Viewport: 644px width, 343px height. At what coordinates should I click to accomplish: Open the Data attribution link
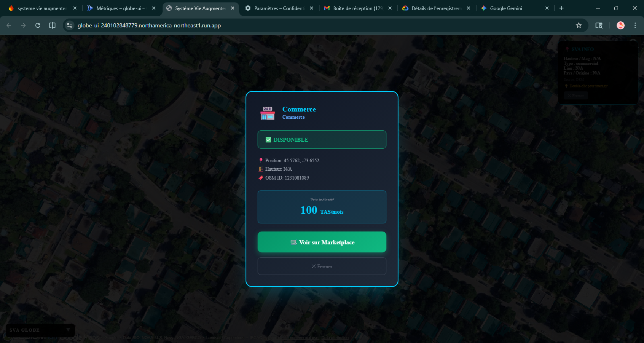[335, 338]
